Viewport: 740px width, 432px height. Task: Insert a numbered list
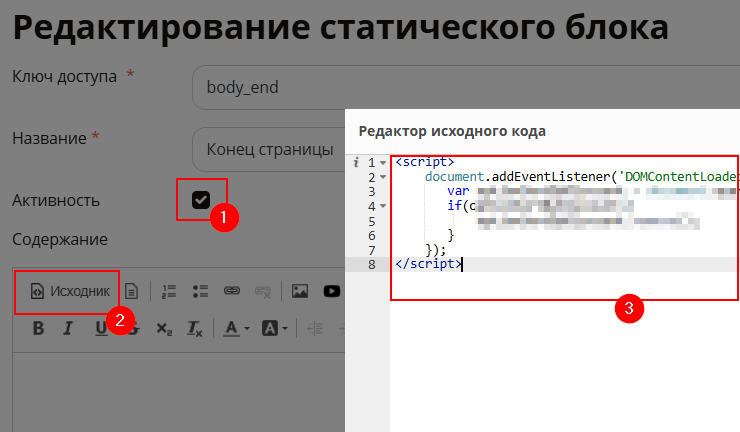(168, 291)
